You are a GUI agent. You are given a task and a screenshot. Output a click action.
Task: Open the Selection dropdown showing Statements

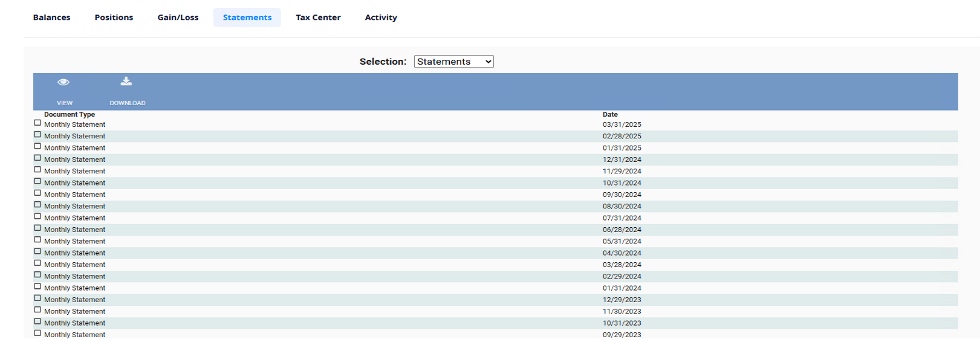[453, 62]
